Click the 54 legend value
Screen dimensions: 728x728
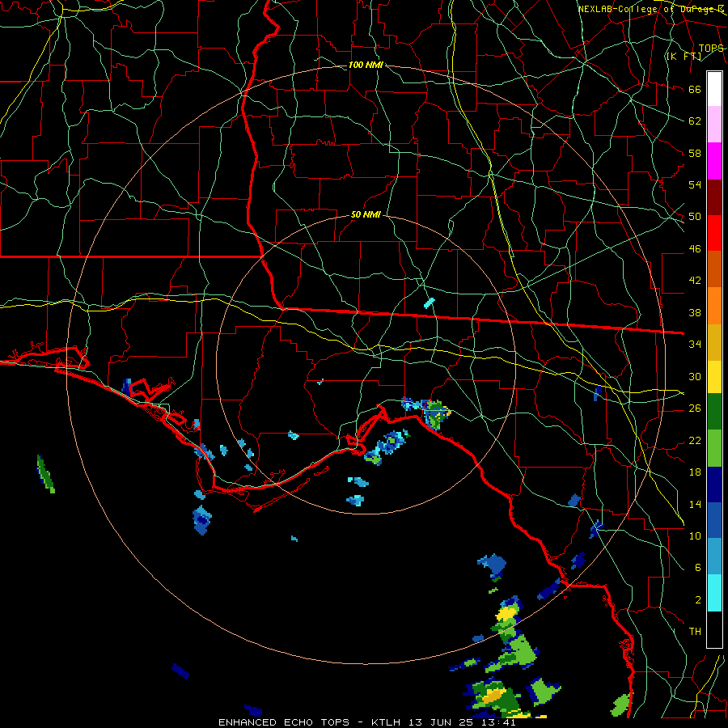click(x=695, y=184)
